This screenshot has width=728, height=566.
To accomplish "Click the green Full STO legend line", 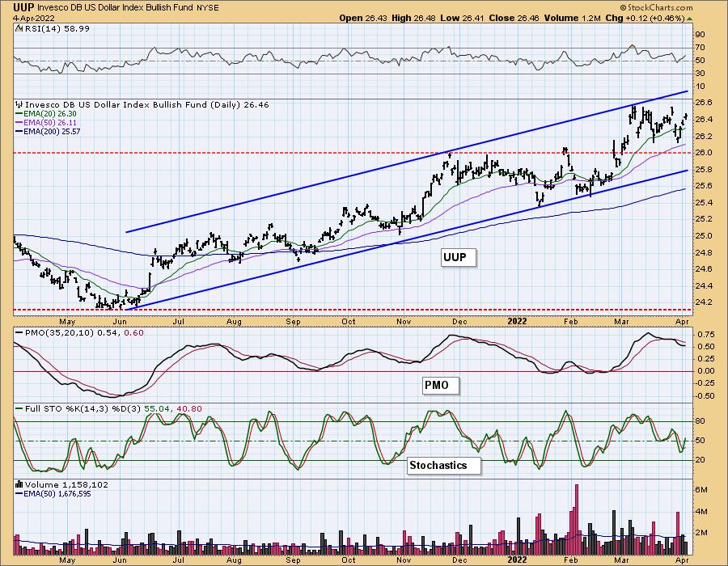I will [19, 409].
